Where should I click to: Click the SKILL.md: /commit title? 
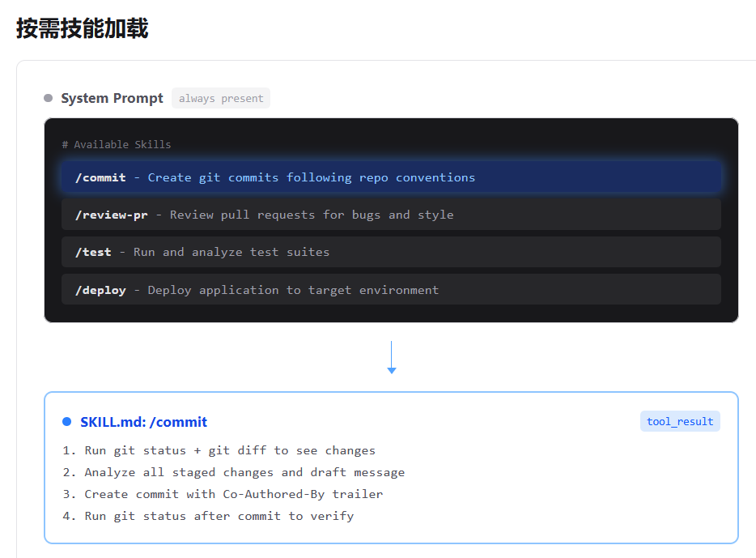pyautogui.click(x=144, y=422)
